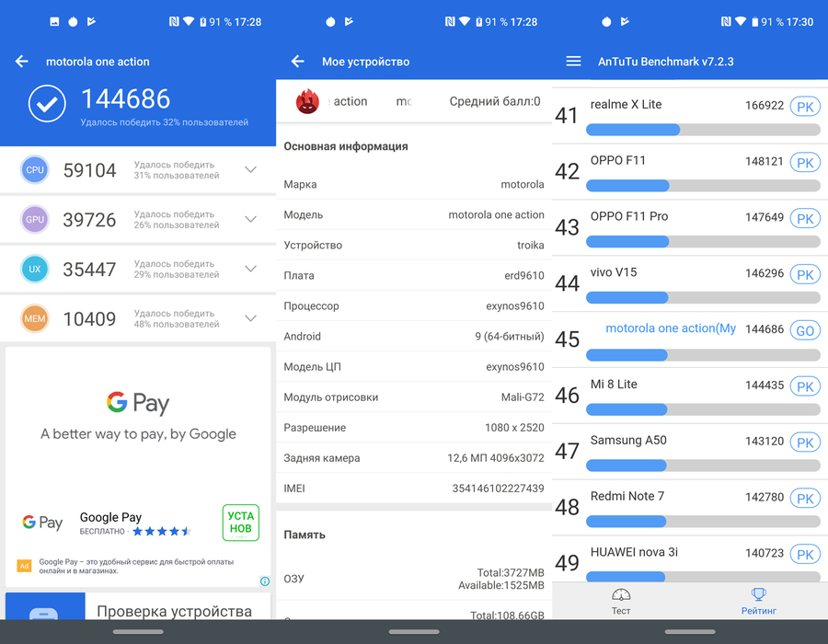
Task: Expand CPU score 59104 details
Action: 251,169
